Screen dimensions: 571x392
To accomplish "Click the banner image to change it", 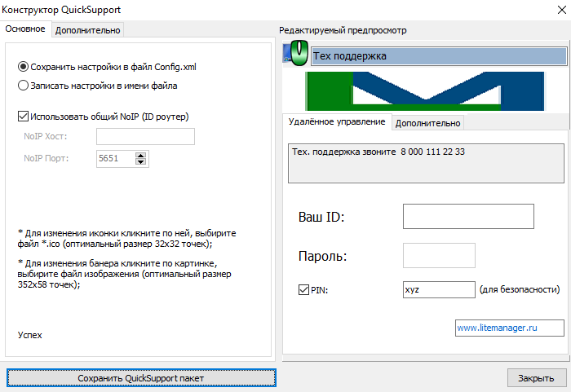I will (x=425, y=91).
